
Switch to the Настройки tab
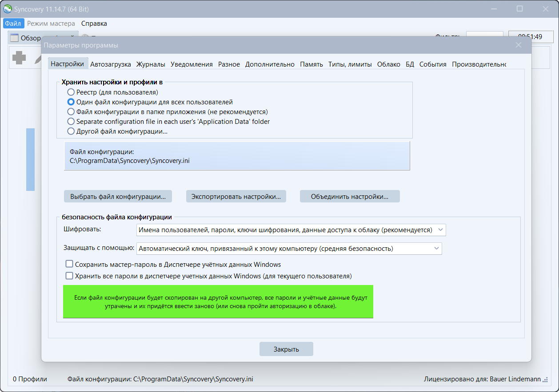tap(68, 64)
